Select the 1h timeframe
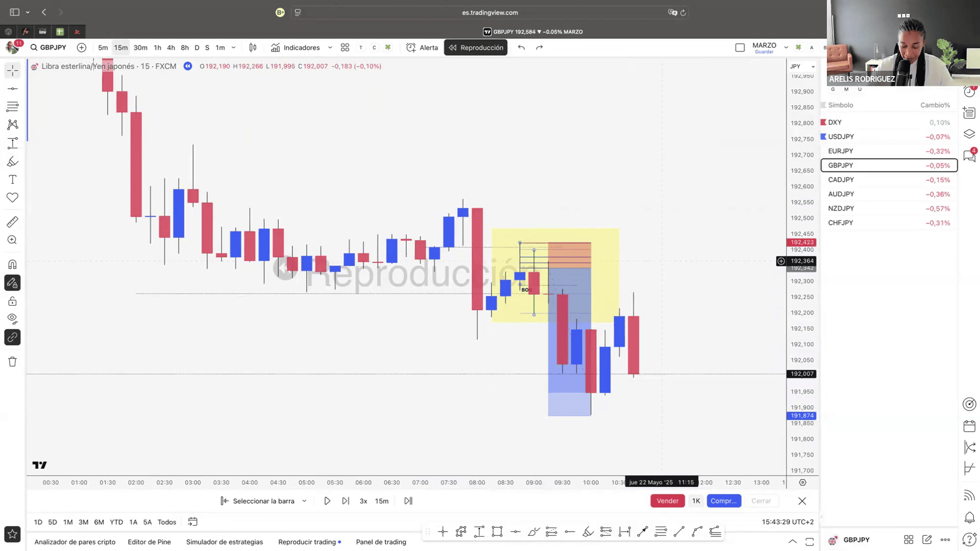 click(157, 47)
